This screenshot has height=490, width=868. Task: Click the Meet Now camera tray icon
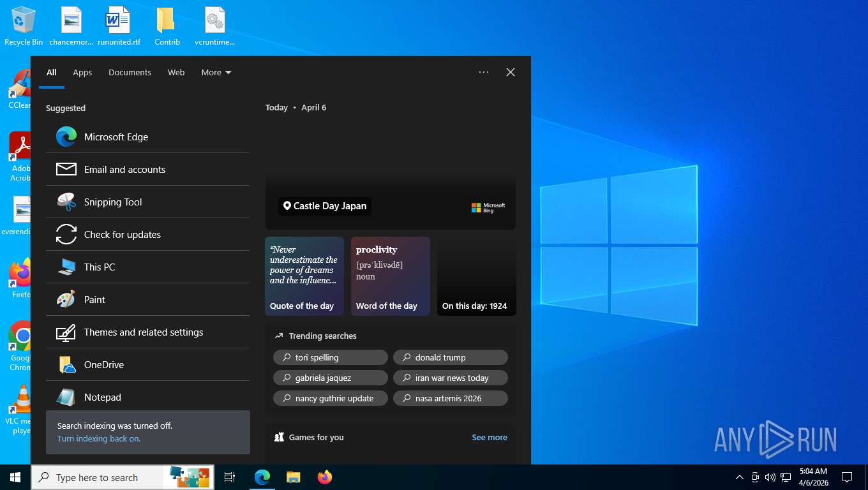pyautogui.click(x=755, y=477)
